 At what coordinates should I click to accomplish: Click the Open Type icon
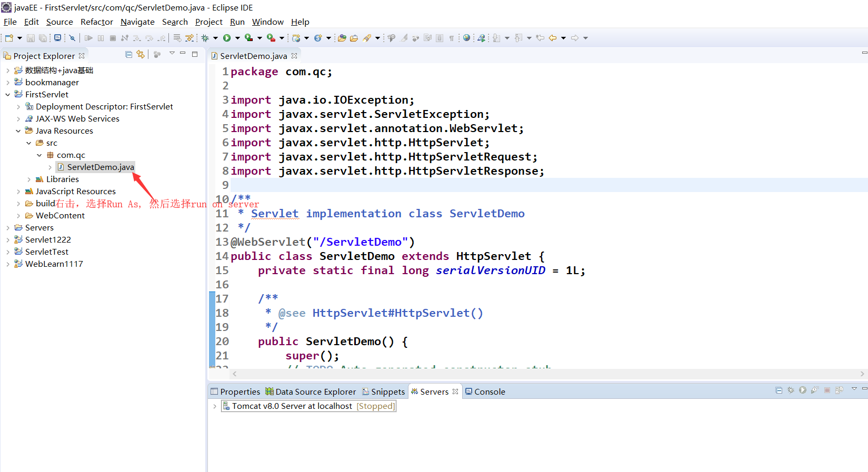pyautogui.click(x=342, y=38)
